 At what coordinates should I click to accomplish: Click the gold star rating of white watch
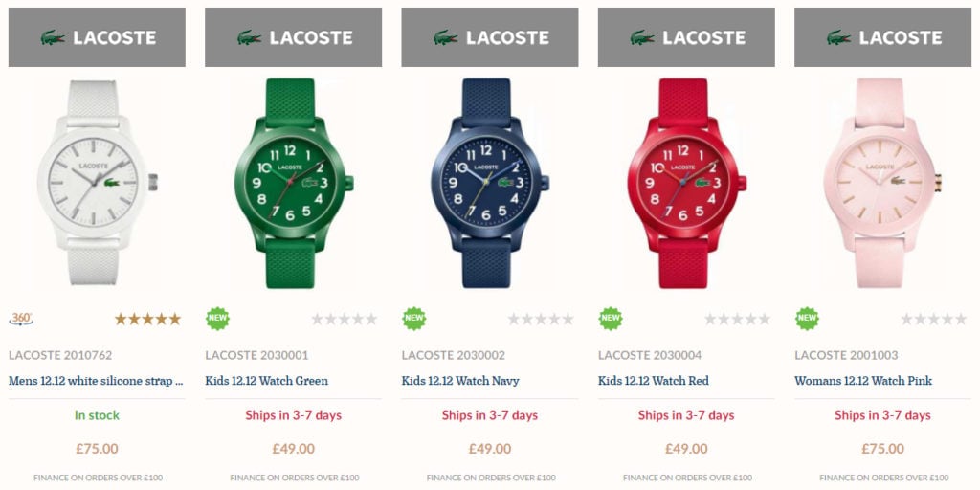(x=147, y=320)
